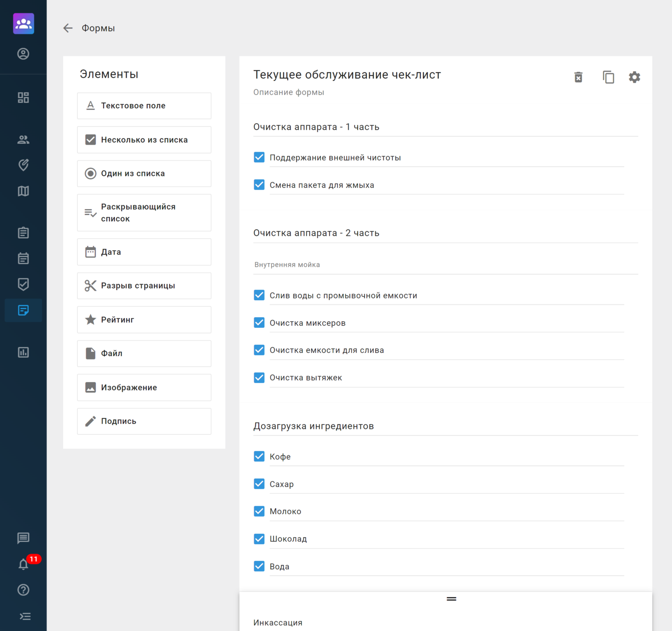672x631 pixels.
Task: Uncheck the Молоко checkbox
Action: click(259, 511)
